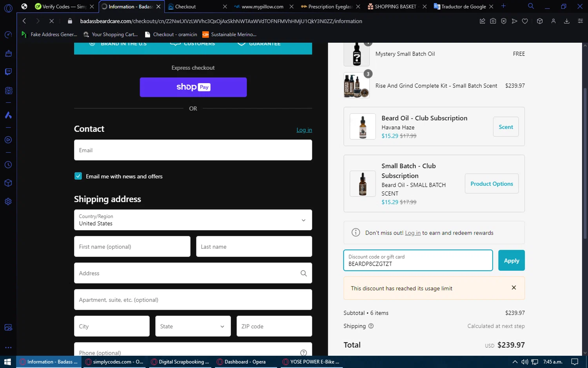Click the phone field help question icon
Image resolution: width=588 pixels, height=368 pixels.
click(303, 353)
